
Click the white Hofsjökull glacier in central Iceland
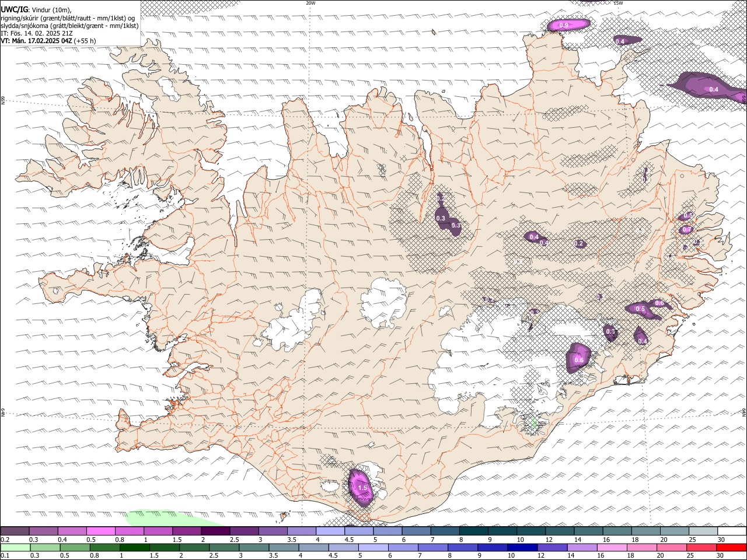coord(383,303)
